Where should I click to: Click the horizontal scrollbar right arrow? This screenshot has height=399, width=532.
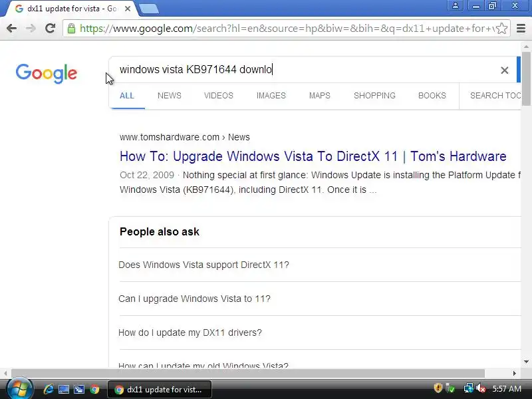click(x=514, y=373)
